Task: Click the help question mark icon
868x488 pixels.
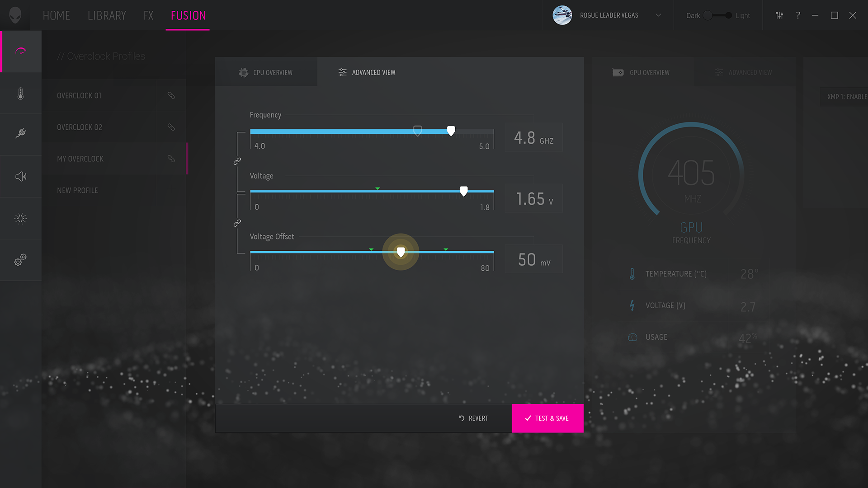Action: point(798,15)
